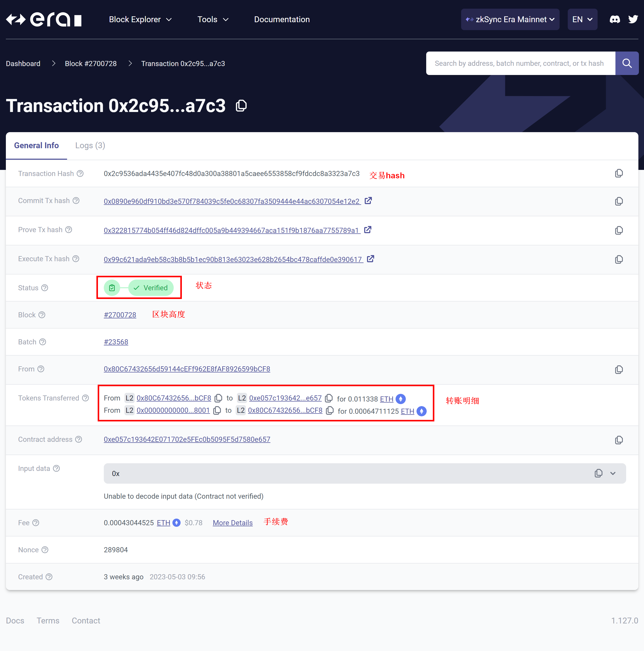The width and height of the screenshot is (644, 651).
Task: Copy the Contract address value
Action: tap(618, 440)
